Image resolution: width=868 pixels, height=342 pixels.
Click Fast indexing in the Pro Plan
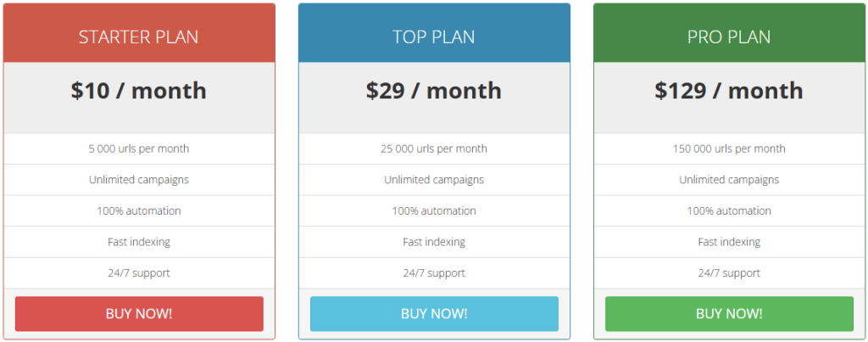click(729, 242)
